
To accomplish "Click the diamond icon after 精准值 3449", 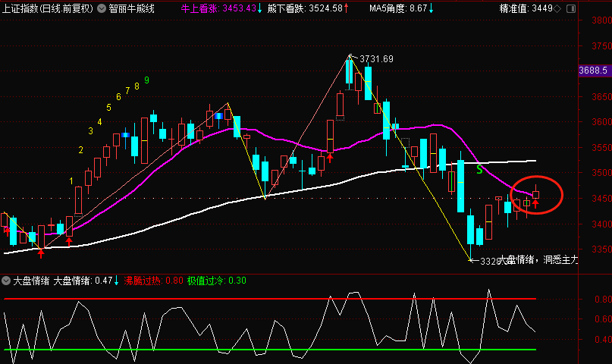I will pos(557,8).
